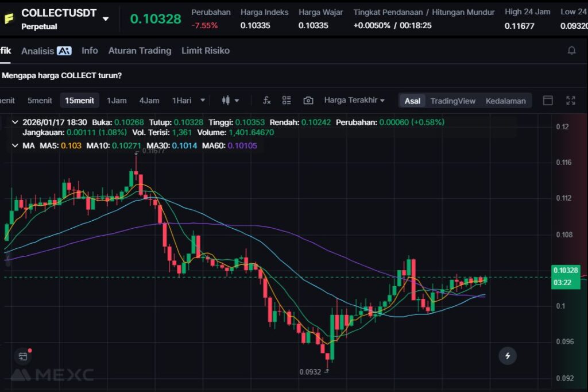Enter fullscreen chart mode
Image resolution: width=588 pixels, height=392 pixels.
pos(570,101)
